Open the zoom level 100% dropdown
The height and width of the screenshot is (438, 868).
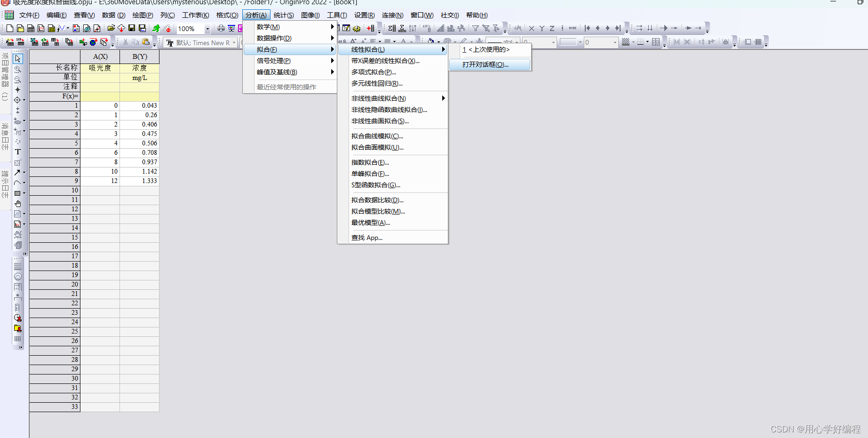click(x=207, y=29)
